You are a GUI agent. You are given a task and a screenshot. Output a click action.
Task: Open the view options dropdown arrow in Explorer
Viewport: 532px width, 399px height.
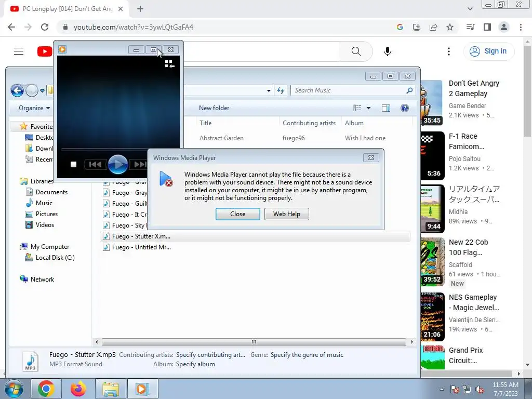(x=368, y=108)
